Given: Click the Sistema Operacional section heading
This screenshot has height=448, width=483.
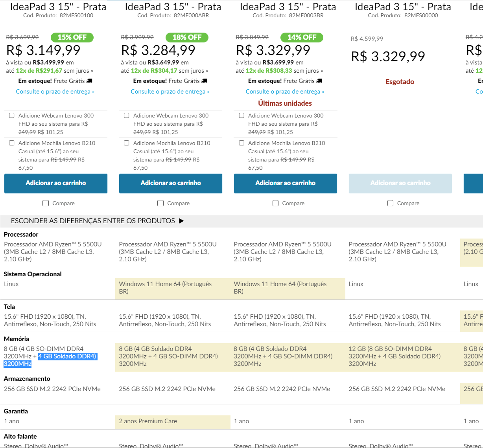Looking at the screenshot, I should coord(33,274).
